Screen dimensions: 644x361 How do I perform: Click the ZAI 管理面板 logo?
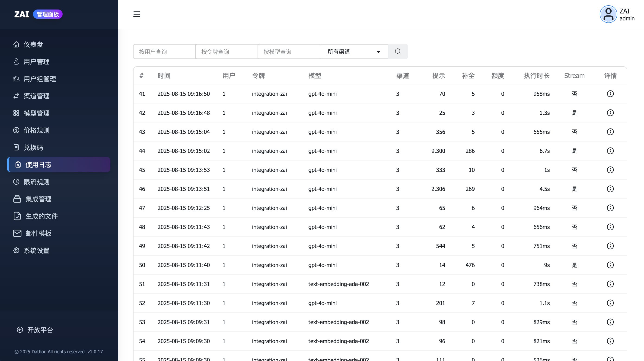click(x=38, y=14)
